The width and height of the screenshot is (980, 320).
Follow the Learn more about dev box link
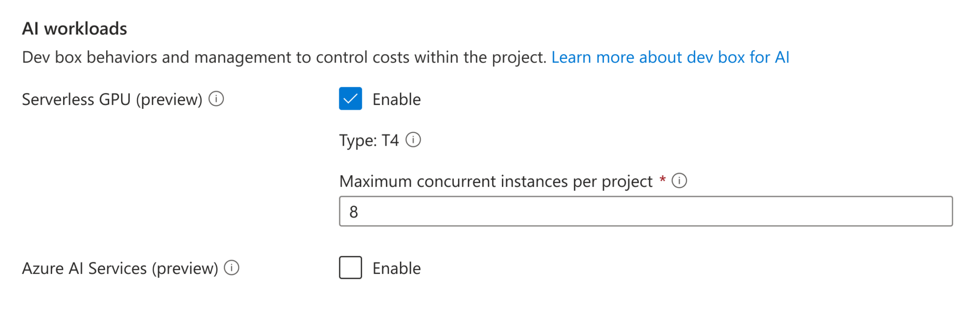670,57
